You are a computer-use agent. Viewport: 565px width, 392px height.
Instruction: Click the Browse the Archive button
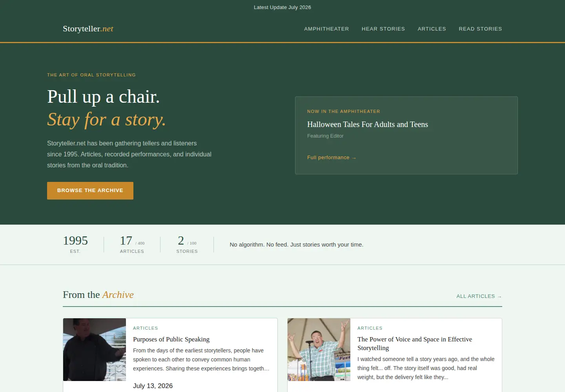click(90, 191)
